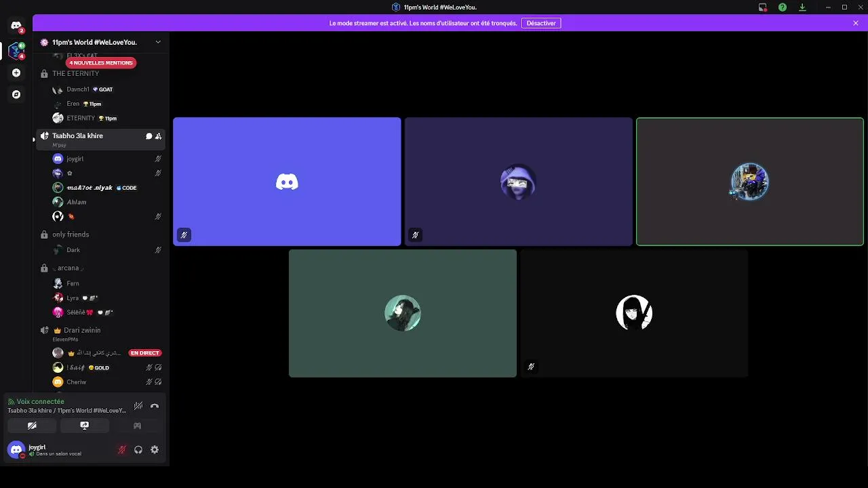Open the help question mark icon
This screenshot has width=868, height=488.
pos(783,7)
